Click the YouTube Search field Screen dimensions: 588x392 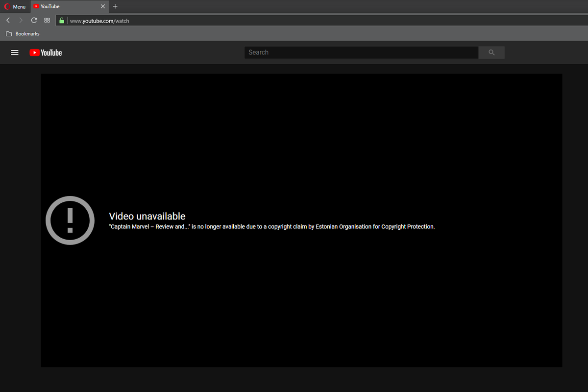(x=361, y=52)
